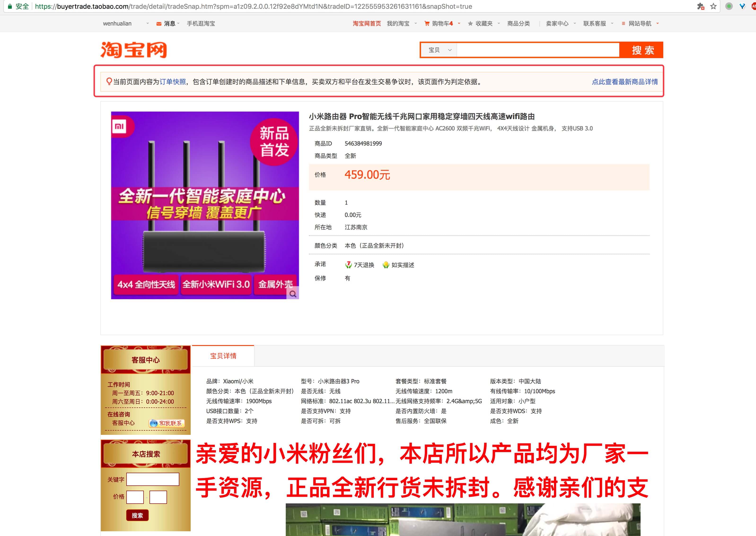This screenshot has width=756, height=536.
Task: Click the browser address bar URL
Action: click(x=253, y=6)
